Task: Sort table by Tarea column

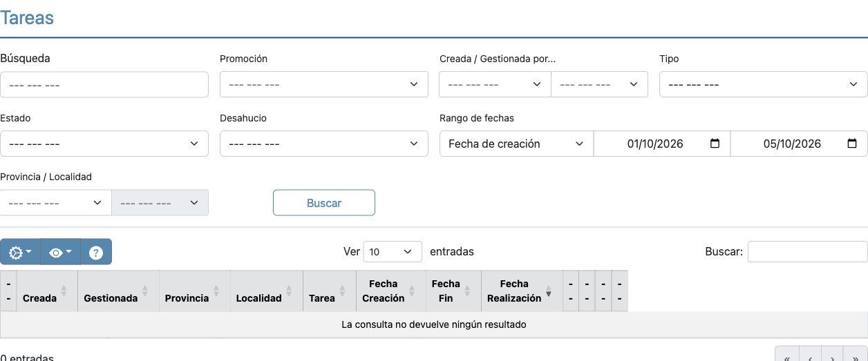Action: click(x=330, y=291)
